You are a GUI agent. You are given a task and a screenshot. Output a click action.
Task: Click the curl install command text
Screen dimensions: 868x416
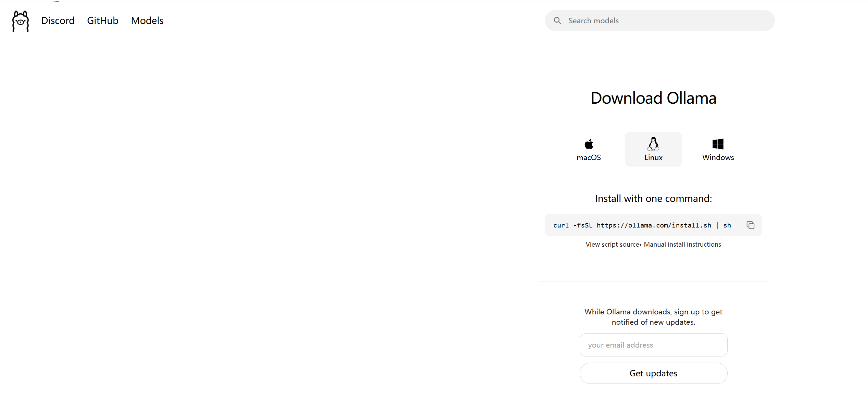(642, 225)
